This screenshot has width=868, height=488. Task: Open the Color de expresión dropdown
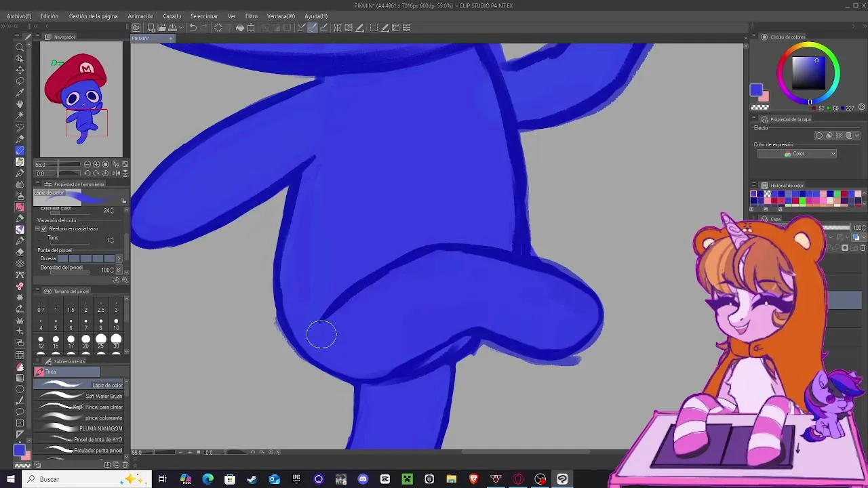coord(796,154)
